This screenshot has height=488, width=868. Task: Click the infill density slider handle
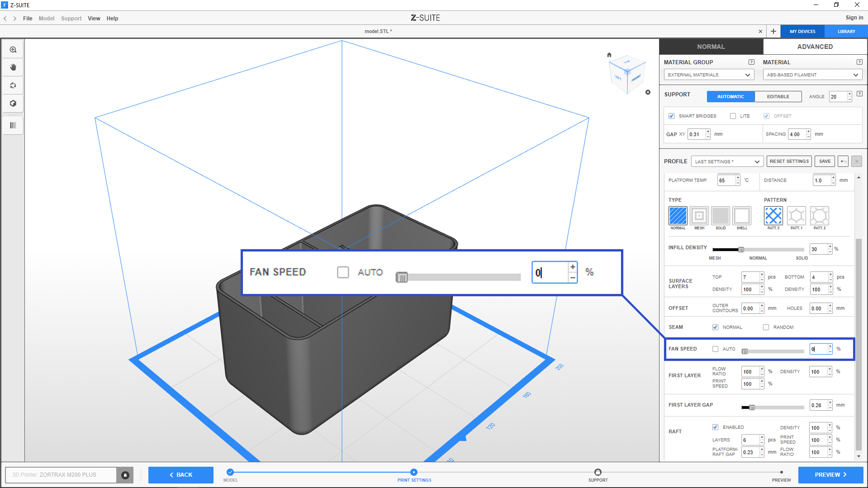(741, 249)
